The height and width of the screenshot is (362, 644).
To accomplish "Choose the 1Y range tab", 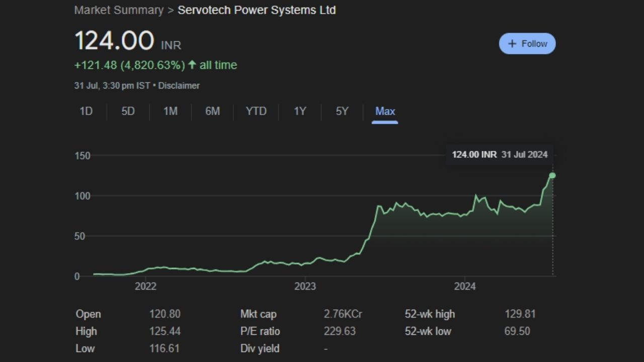I will pos(300,111).
